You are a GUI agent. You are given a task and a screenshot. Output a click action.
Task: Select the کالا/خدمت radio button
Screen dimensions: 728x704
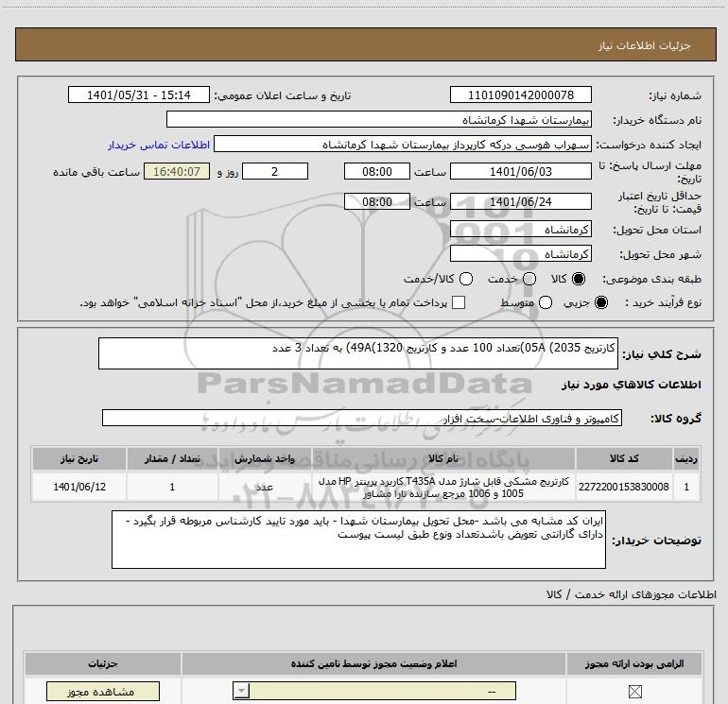tap(466, 279)
